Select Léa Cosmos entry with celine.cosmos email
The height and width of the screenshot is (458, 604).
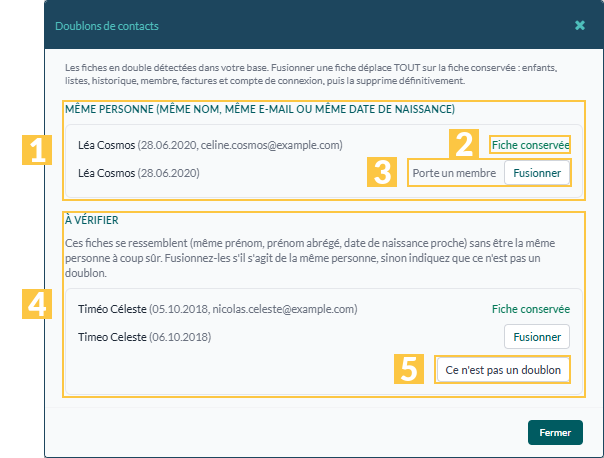210,145
